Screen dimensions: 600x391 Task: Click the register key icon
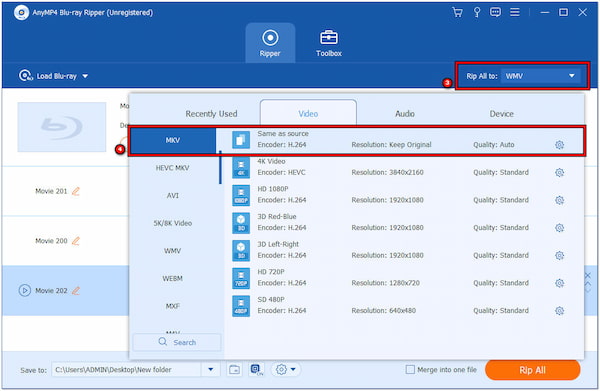pyautogui.click(x=477, y=12)
